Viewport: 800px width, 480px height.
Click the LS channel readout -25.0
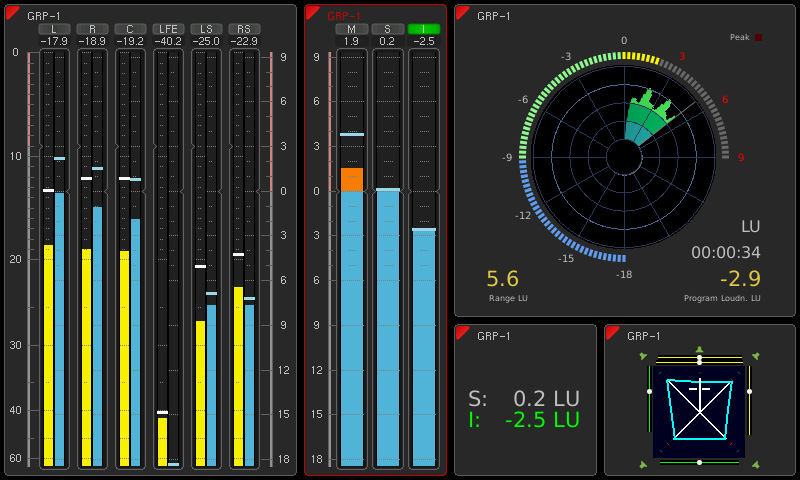pyautogui.click(x=206, y=41)
